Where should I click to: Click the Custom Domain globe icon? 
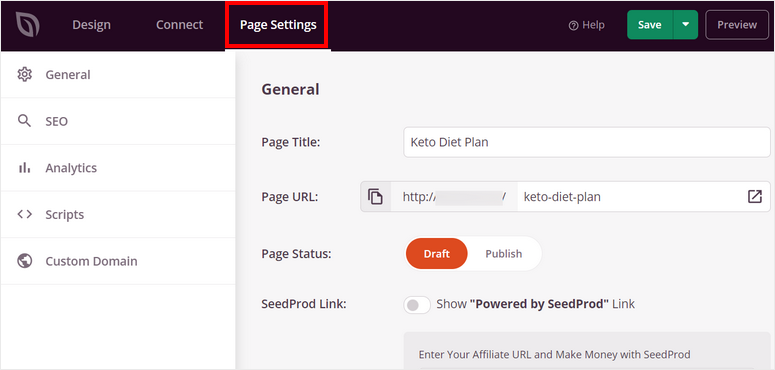pos(24,261)
